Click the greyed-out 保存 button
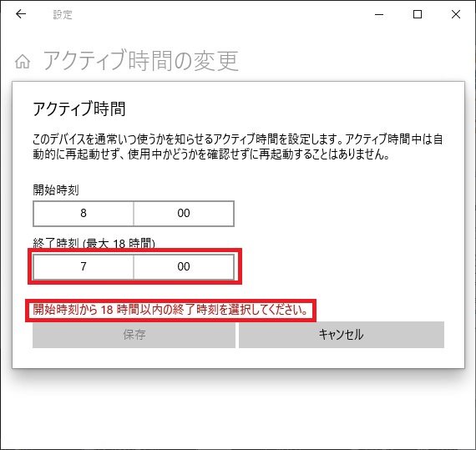476x450 pixels. 134,335
